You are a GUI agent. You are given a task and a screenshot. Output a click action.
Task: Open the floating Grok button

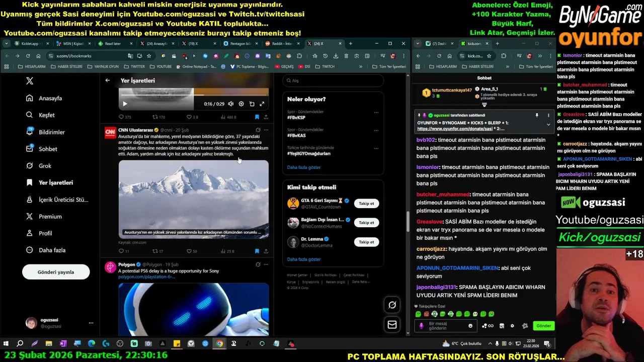[392, 305]
